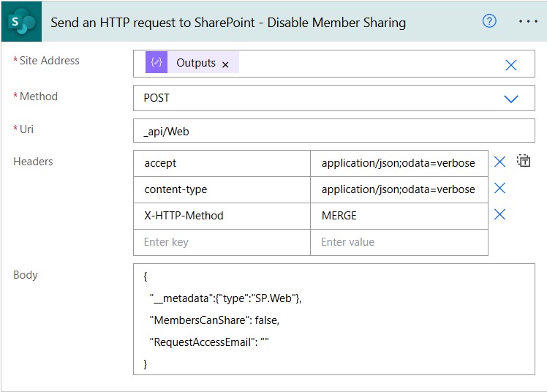The height and width of the screenshot is (392, 547).
Task: Click the content-type header key cell
Action: [x=222, y=189]
